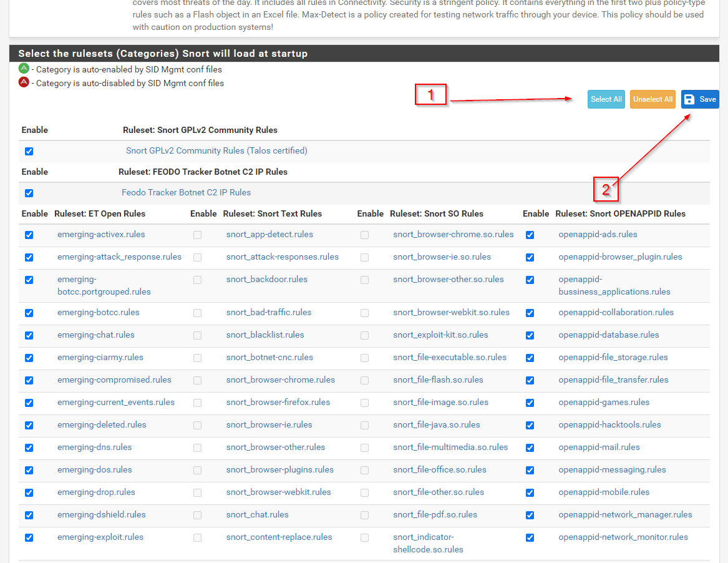Toggle the openappid-ads.rules checkbox
The image size is (728, 563).
[530, 235]
